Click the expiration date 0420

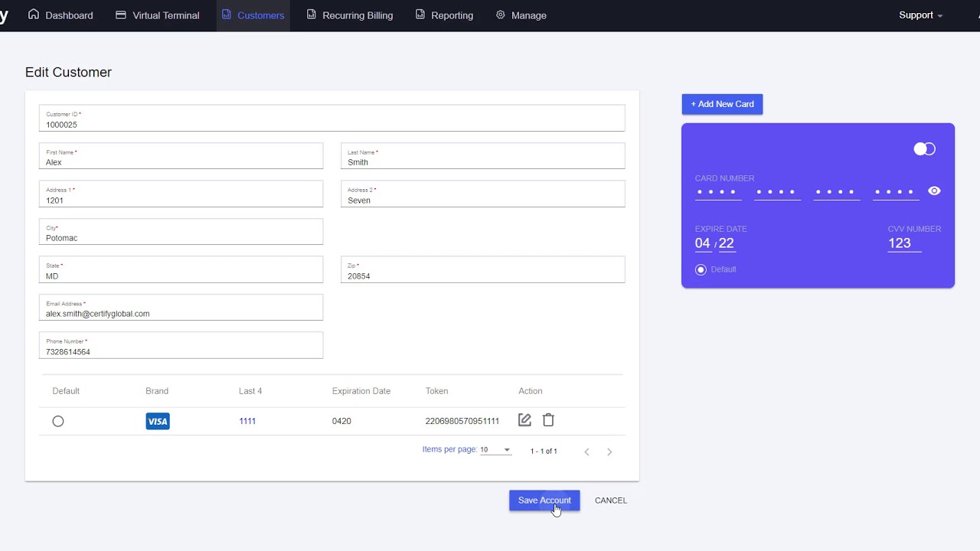[x=341, y=422]
